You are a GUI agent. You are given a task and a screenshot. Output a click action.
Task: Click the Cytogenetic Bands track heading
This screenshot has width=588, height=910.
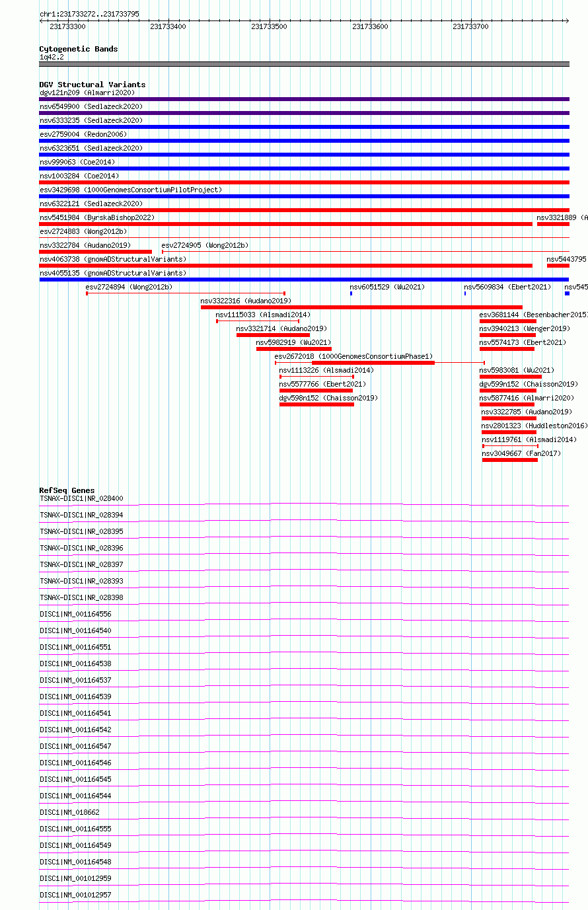[79, 49]
